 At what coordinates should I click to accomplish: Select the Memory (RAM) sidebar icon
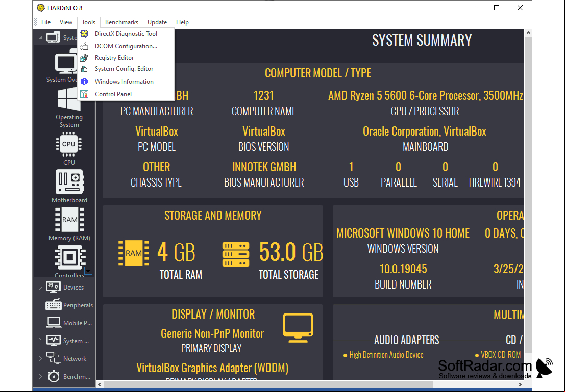pos(69,220)
